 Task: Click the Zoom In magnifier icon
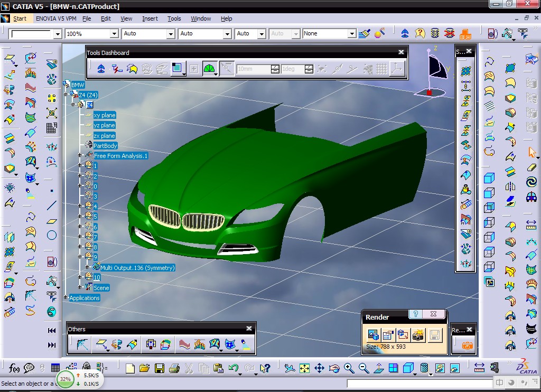(349, 369)
